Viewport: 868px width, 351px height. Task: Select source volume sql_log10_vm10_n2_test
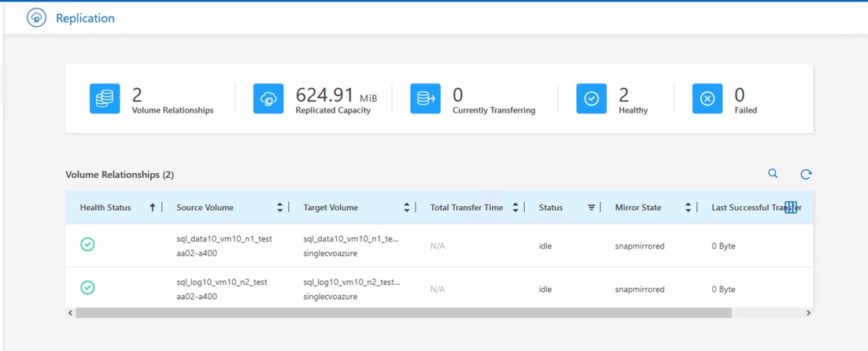(x=221, y=282)
